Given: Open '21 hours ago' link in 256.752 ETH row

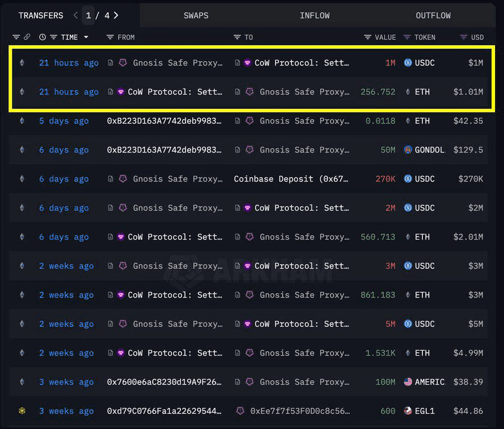Looking at the screenshot, I should pyautogui.click(x=69, y=92).
